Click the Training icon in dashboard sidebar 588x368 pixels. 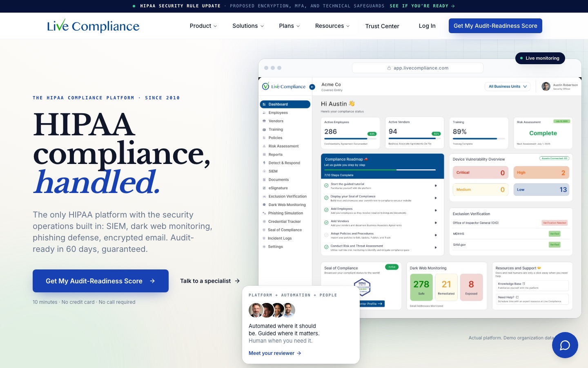click(264, 129)
